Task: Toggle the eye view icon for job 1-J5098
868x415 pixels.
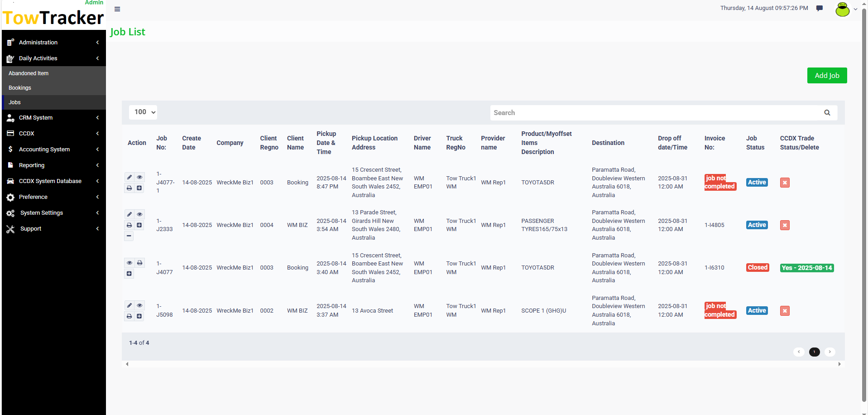Action: tap(139, 305)
